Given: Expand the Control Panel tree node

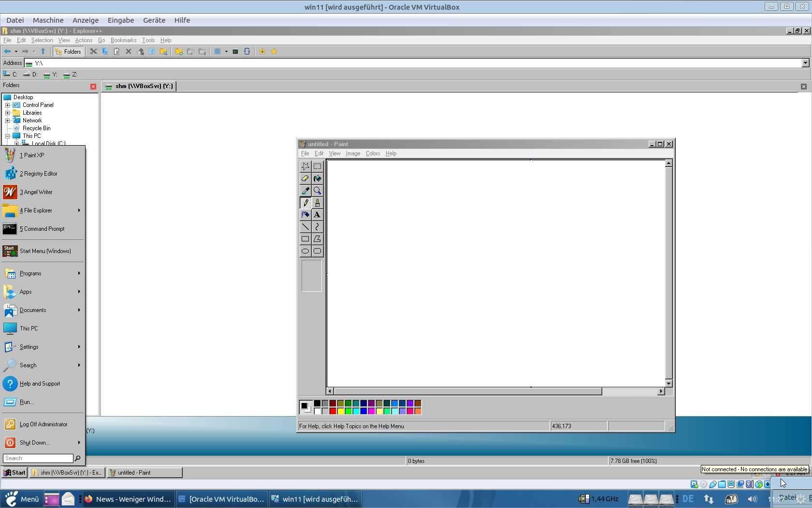Looking at the screenshot, I should click(x=8, y=105).
